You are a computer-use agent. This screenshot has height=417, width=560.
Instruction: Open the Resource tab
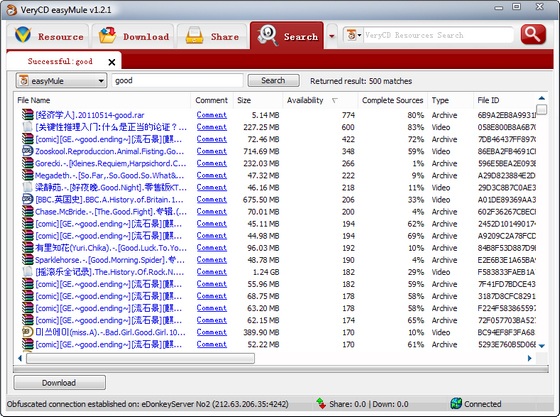point(48,36)
